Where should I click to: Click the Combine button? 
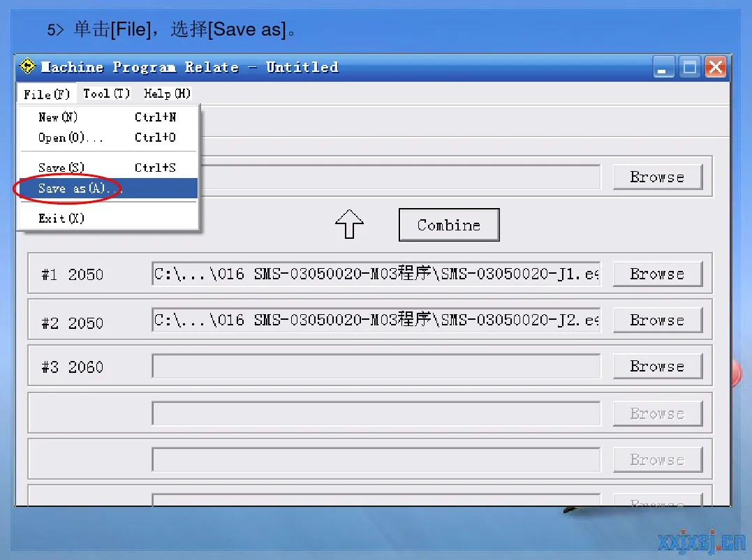[449, 225]
